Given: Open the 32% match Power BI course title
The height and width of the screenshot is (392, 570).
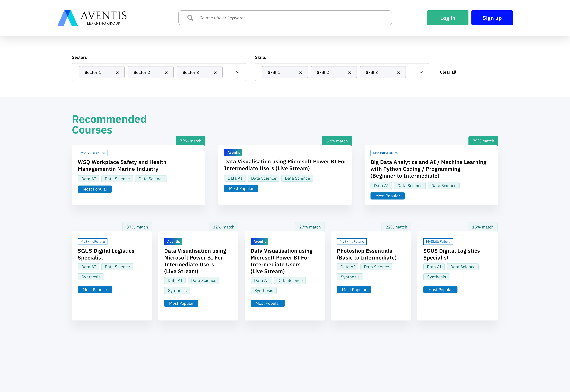Looking at the screenshot, I should pos(195,261).
